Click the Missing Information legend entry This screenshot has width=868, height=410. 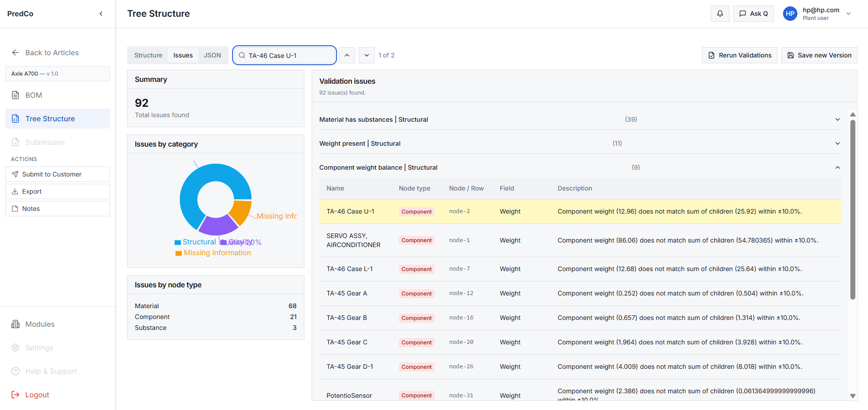213,253
